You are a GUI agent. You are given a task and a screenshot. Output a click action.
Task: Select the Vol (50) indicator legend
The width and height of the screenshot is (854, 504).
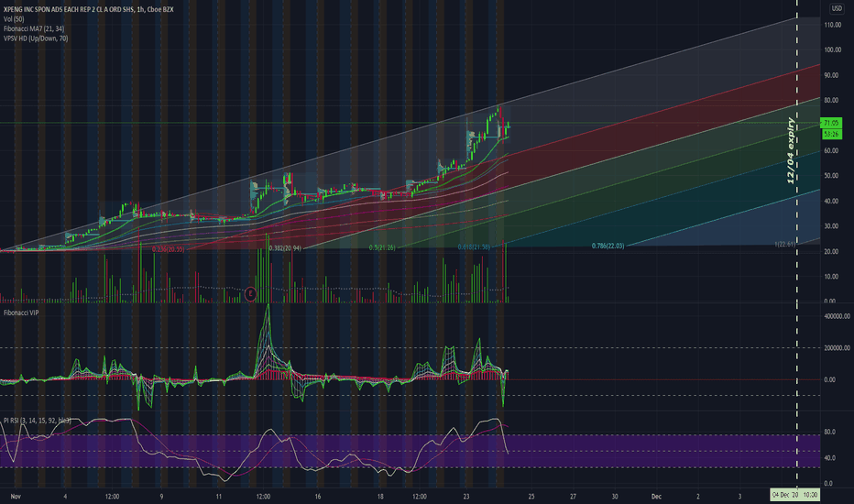(14, 19)
